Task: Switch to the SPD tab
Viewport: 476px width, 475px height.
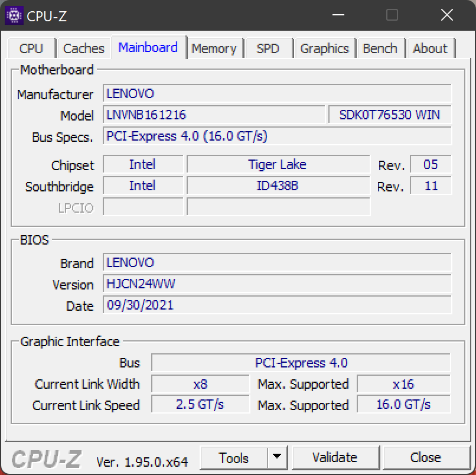Action: click(x=268, y=48)
